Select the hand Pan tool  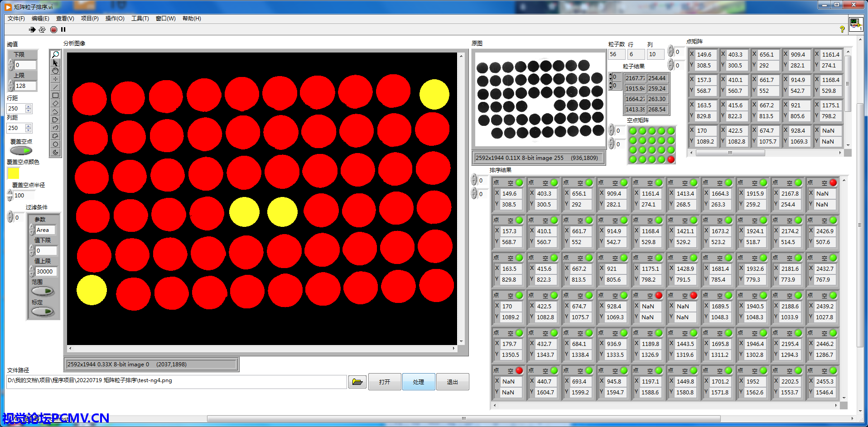(55, 71)
